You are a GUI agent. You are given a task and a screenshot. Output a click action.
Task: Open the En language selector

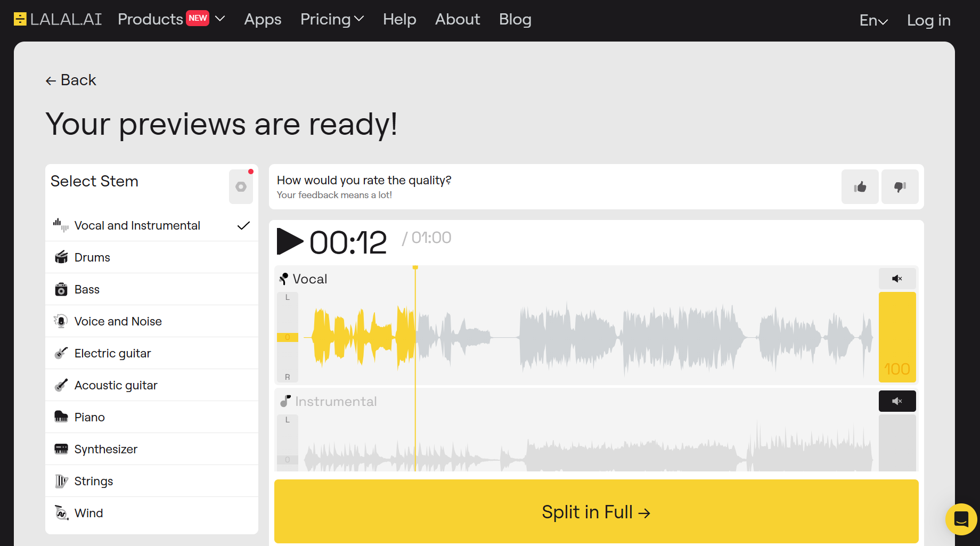(x=873, y=20)
